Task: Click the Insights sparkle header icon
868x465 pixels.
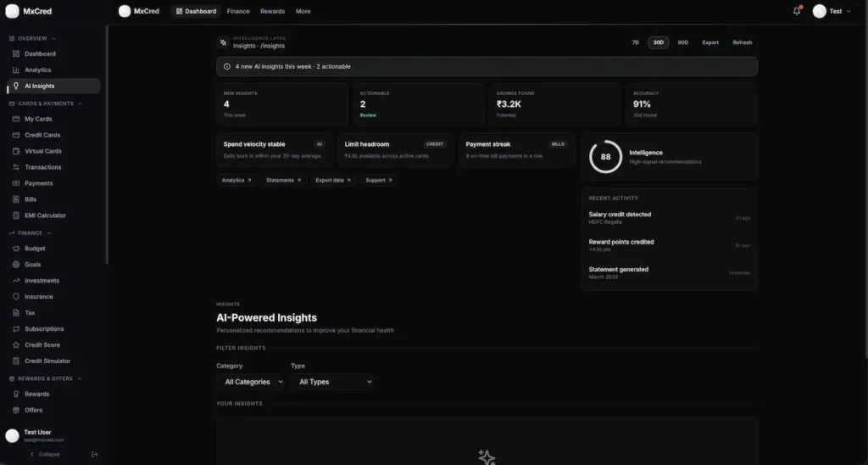Action: [x=223, y=42]
